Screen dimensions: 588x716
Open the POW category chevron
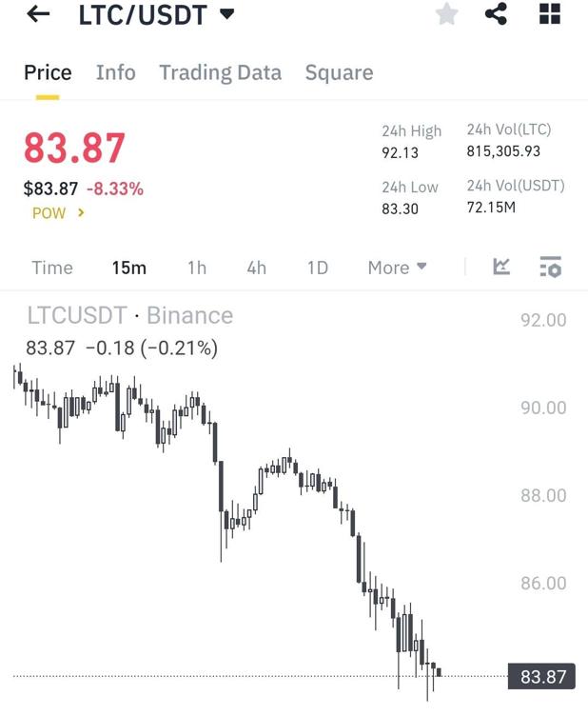tap(81, 213)
